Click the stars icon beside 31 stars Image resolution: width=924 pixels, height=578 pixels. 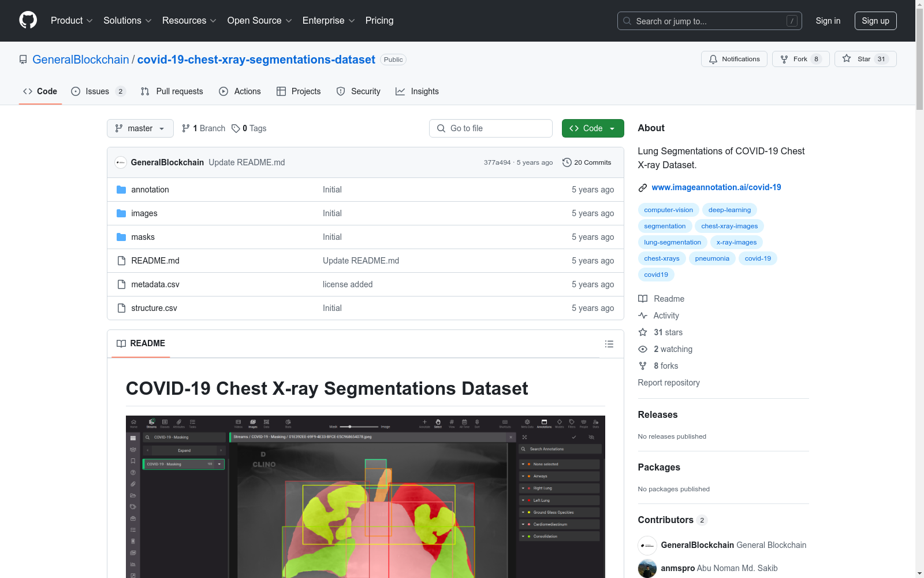click(x=643, y=332)
